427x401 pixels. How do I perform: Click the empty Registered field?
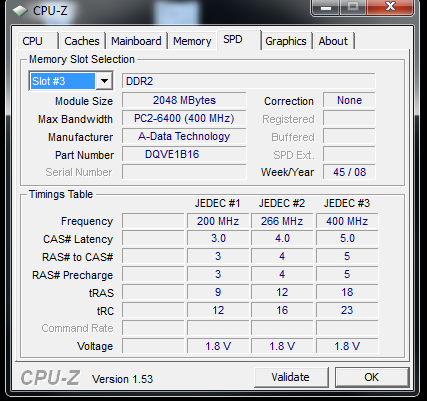click(x=349, y=118)
